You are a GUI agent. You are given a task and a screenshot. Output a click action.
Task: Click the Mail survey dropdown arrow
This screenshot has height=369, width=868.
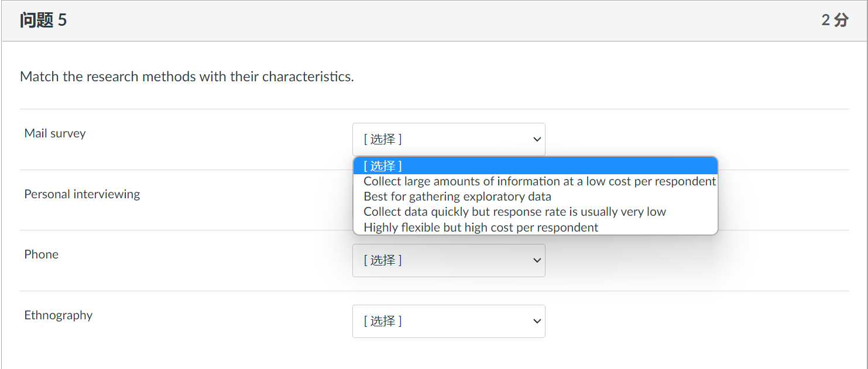[537, 139]
